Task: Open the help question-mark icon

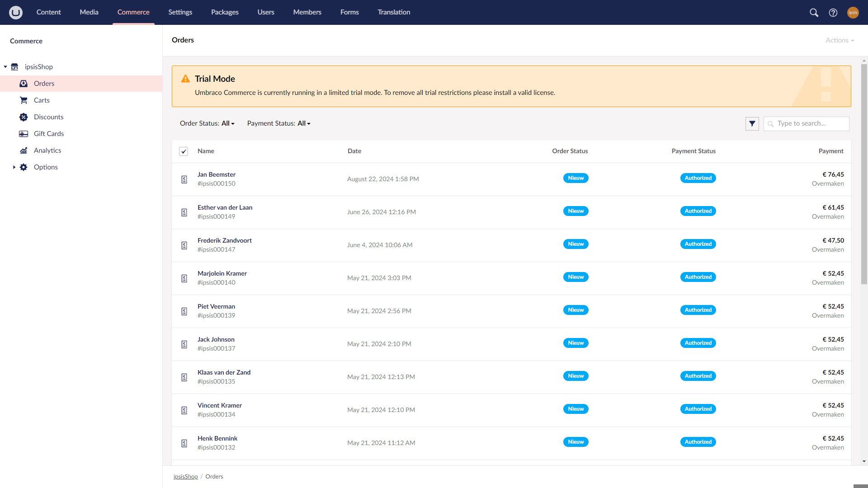Action: click(x=834, y=12)
